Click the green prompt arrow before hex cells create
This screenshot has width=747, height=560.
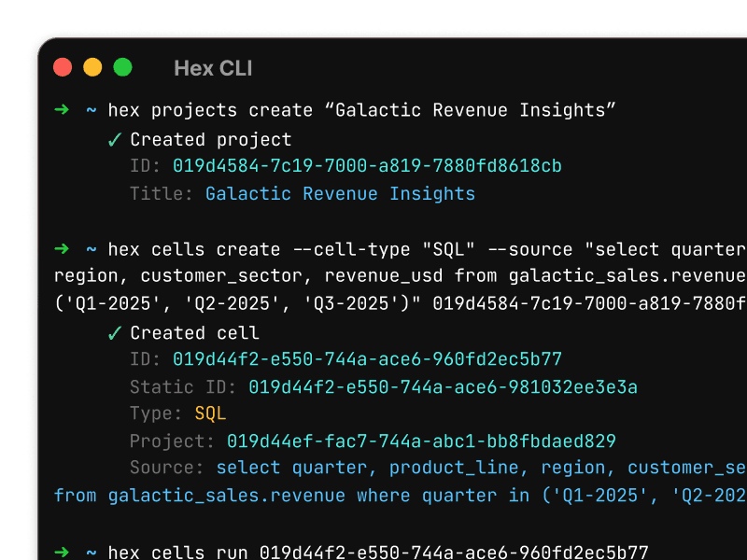62,249
